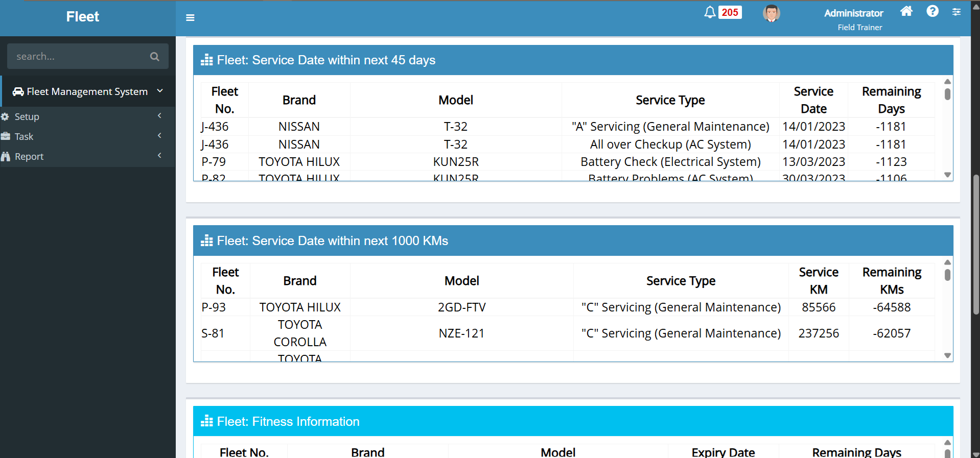The height and width of the screenshot is (458, 980).
Task: Open the home icon in header
Action: 906,11
